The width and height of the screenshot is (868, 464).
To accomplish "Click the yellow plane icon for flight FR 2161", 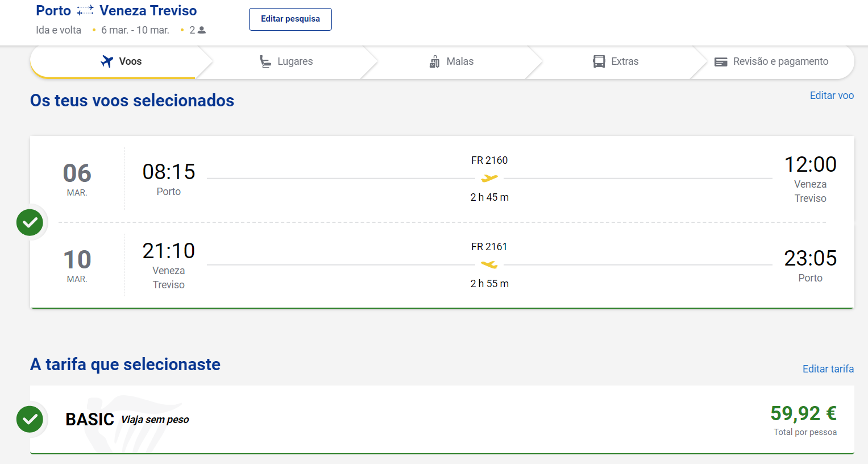I will [x=489, y=264].
